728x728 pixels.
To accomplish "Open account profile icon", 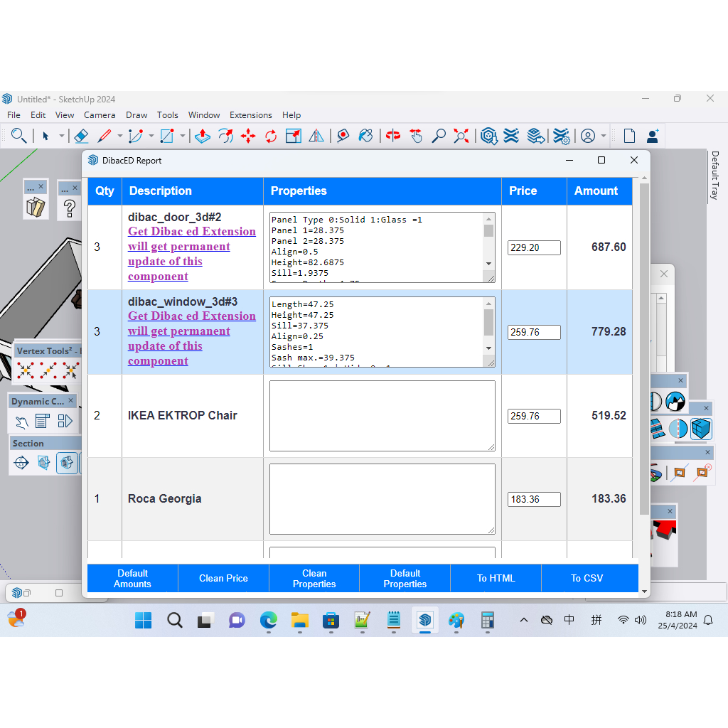I will (588, 136).
